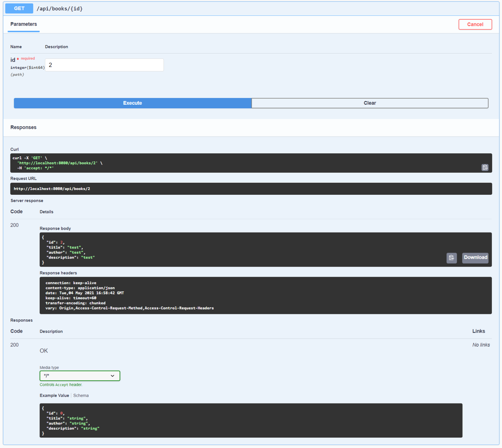This screenshot has width=502, height=448.
Task: Focus the id parameter input field
Action: (x=104, y=65)
